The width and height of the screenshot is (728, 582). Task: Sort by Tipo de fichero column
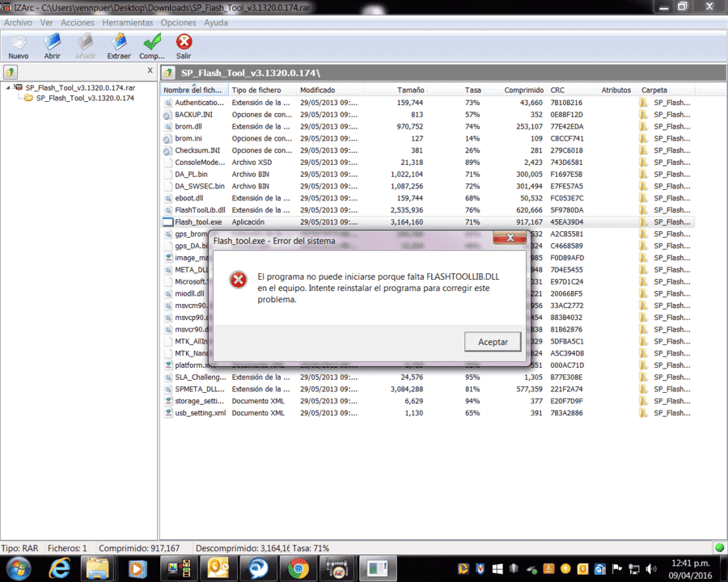pyautogui.click(x=262, y=90)
